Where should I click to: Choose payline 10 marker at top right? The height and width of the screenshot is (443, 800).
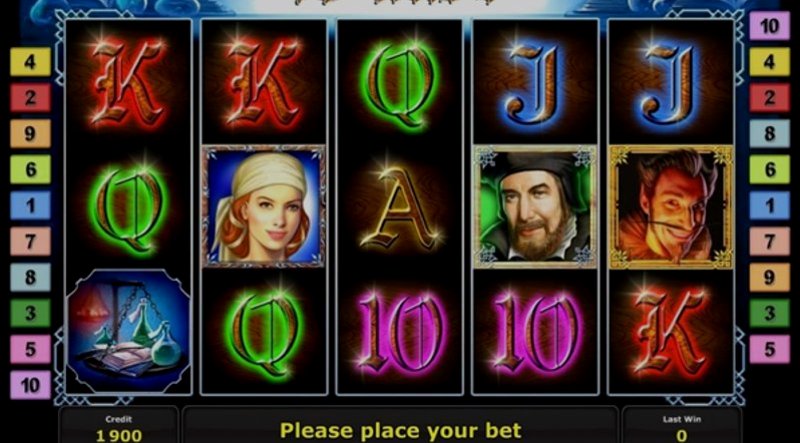click(769, 26)
